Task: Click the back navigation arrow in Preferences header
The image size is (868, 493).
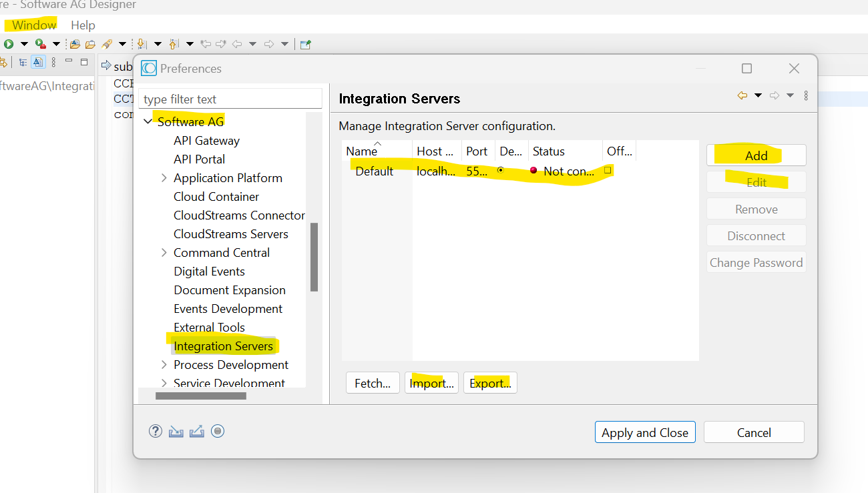Action: tap(743, 96)
